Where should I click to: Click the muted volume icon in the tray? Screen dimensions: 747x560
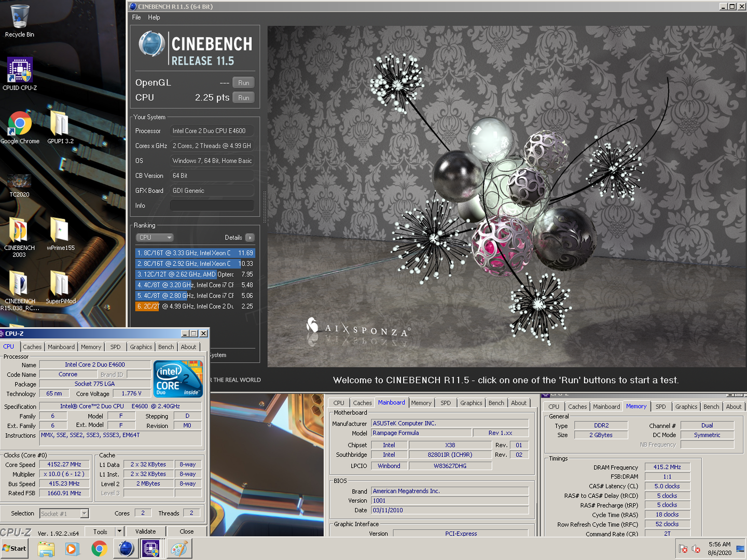696,549
